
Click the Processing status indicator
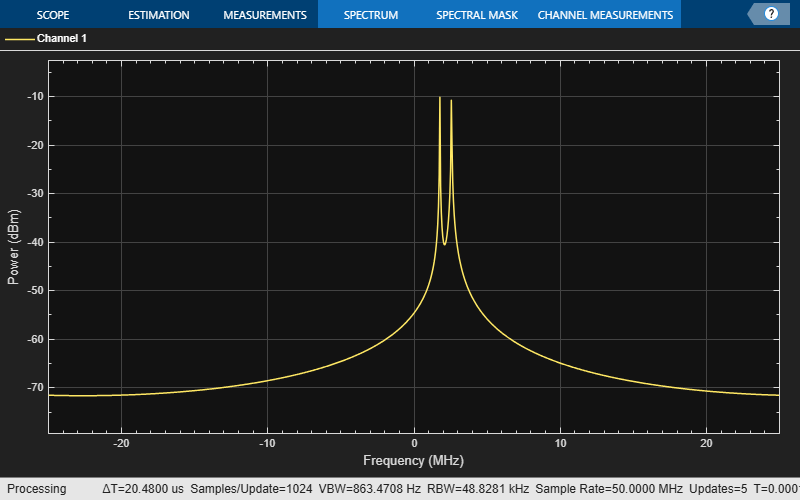[x=36, y=489]
